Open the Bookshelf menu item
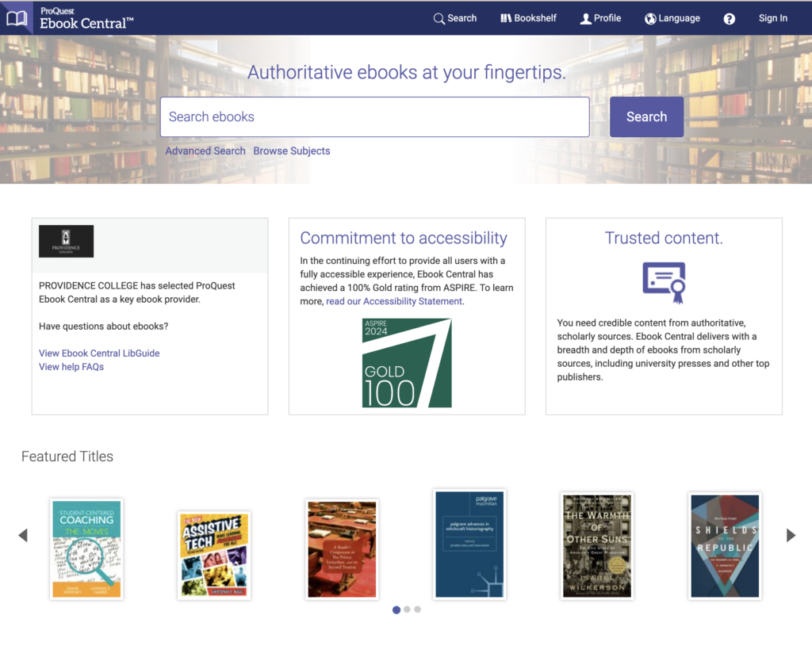 point(528,18)
